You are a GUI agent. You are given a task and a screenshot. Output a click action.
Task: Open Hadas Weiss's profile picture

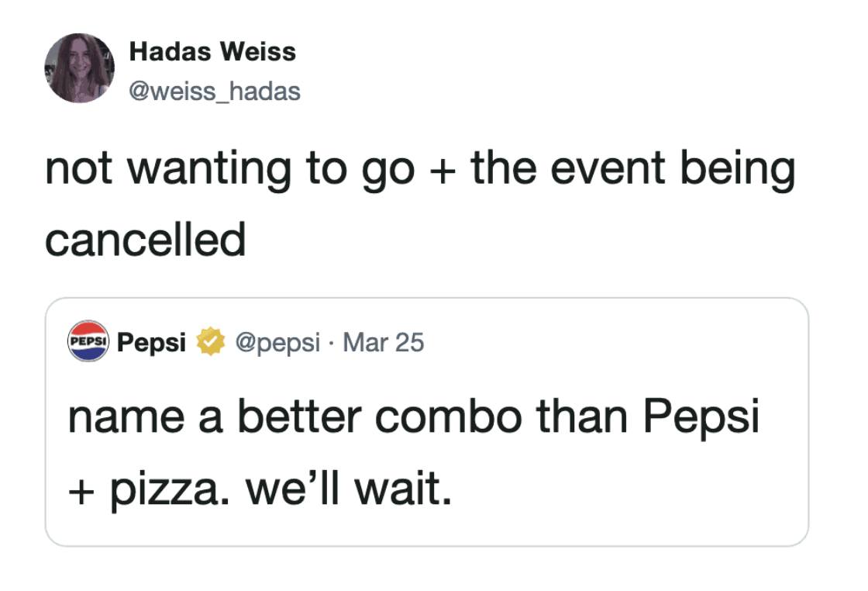[80, 68]
